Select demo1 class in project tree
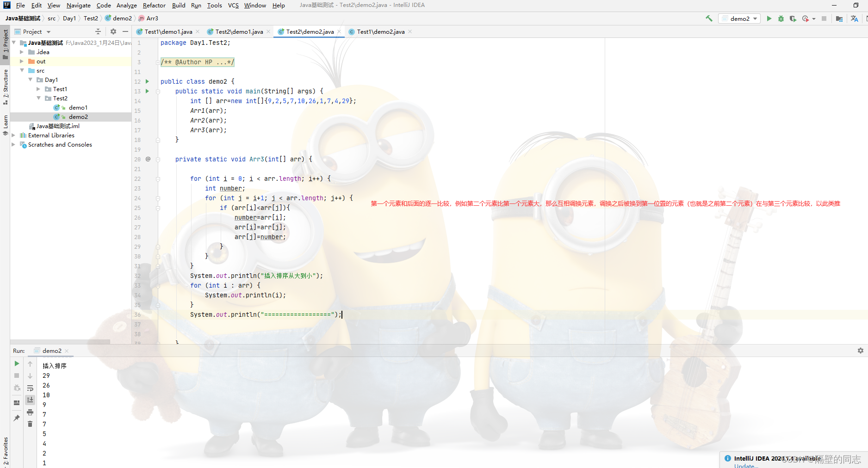868x468 pixels. pyautogui.click(x=78, y=107)
